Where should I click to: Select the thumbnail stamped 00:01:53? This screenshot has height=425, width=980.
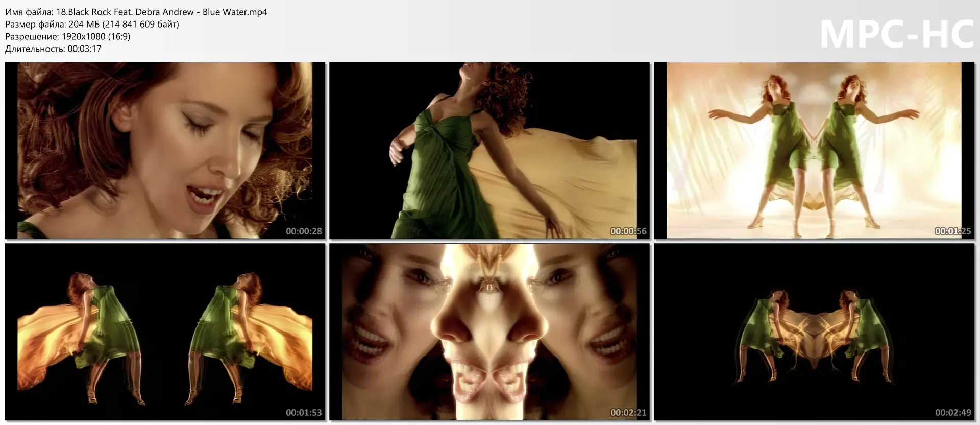[164, 332]
